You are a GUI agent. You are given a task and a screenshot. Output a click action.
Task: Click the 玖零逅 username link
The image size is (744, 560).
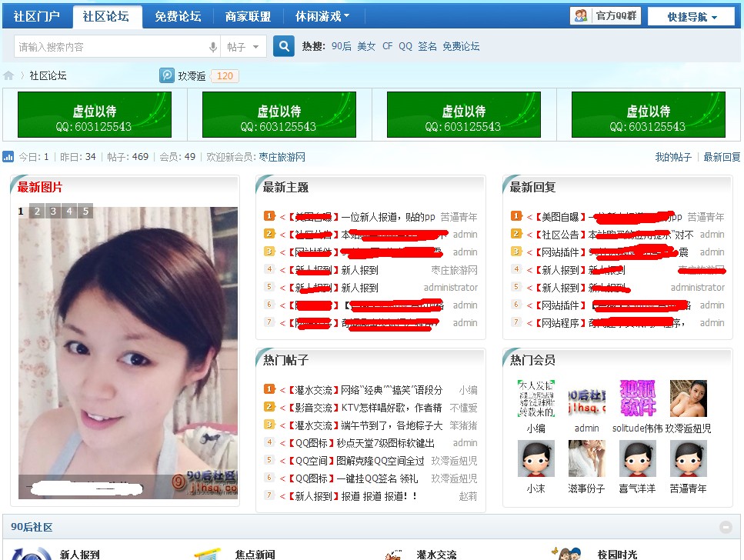tap(192, 76)
